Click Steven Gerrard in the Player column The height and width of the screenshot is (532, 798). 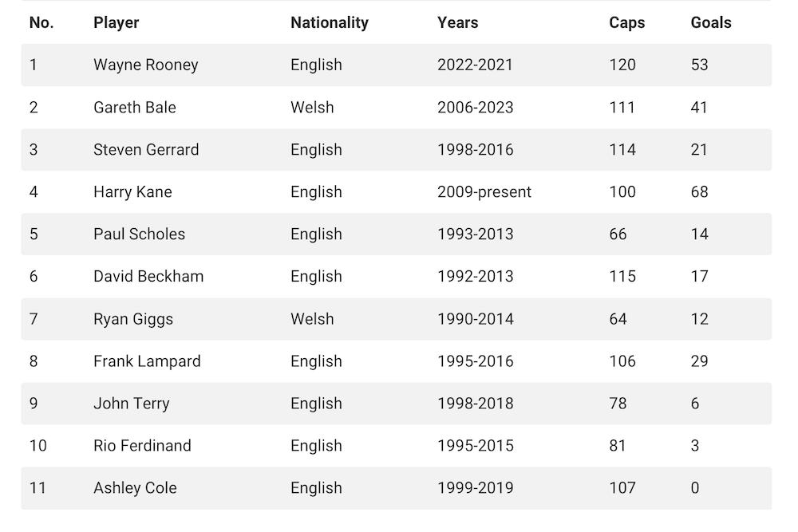[x=146, y=150]
